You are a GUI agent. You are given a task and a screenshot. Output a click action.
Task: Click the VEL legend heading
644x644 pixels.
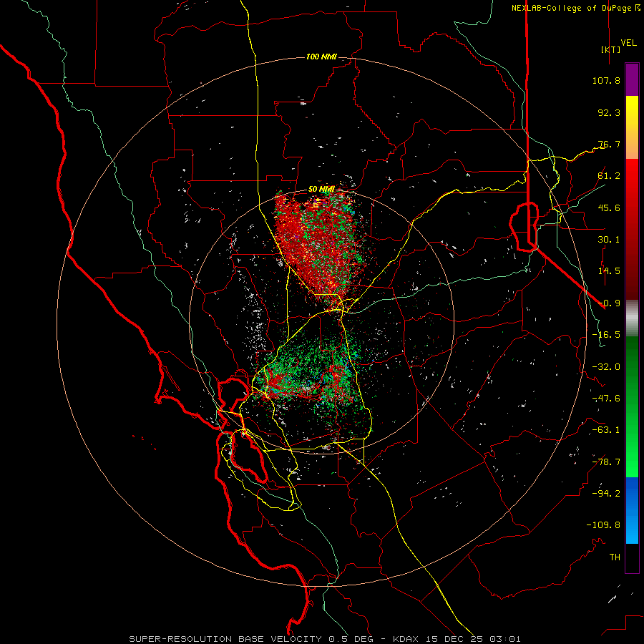coord(629,42)
